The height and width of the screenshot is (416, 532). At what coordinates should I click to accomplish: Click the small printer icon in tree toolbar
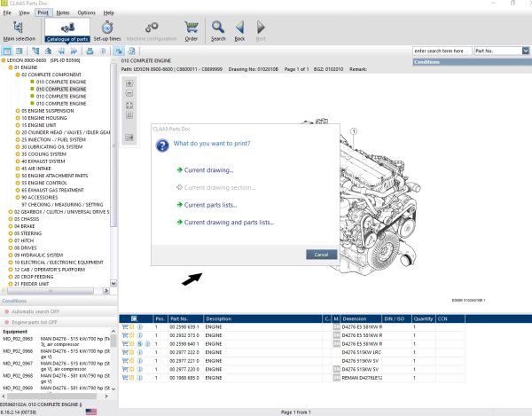[x=89, y=51]
